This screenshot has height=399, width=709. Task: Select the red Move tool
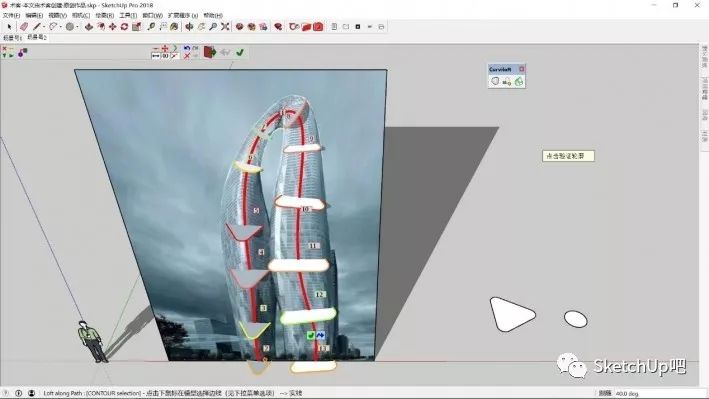click(113, 27)
